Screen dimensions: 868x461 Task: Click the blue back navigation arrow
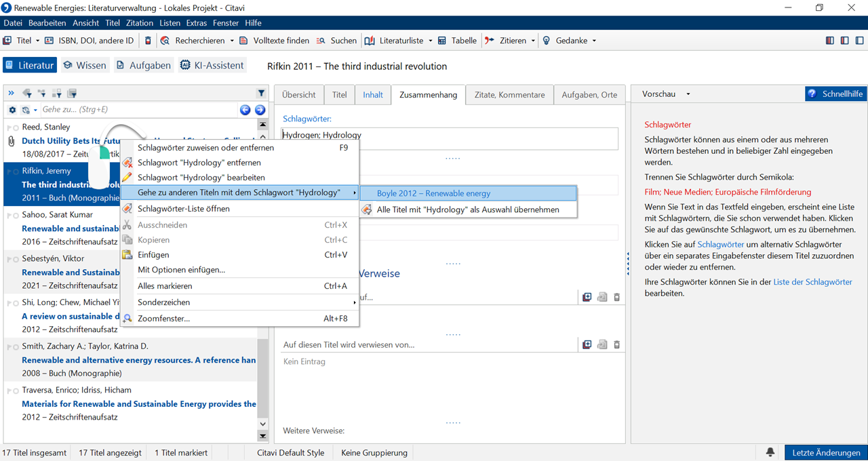tap(245, 110)
